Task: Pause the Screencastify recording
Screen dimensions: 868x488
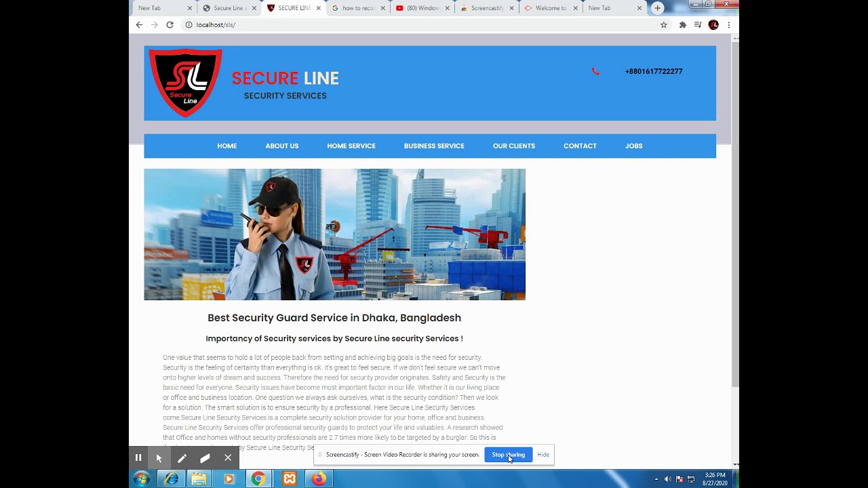Action: click(x=138, y=457)
